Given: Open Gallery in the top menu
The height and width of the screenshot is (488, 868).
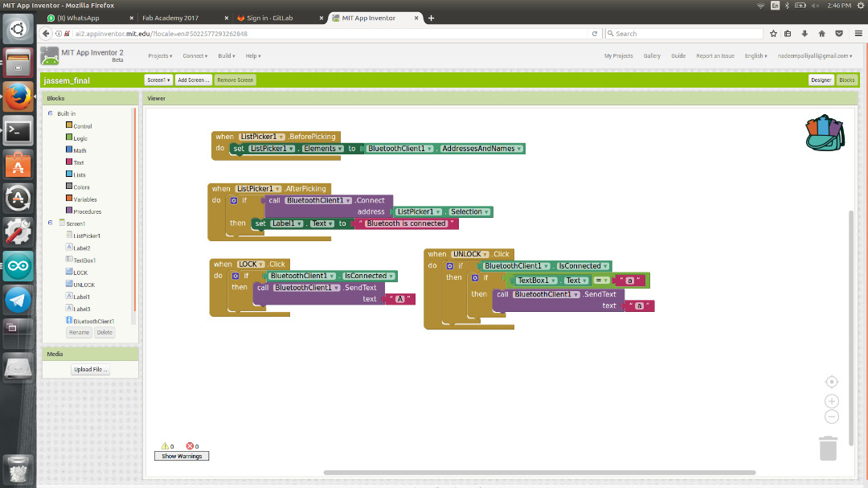Looking at the screenshot, I should (652, 56).
